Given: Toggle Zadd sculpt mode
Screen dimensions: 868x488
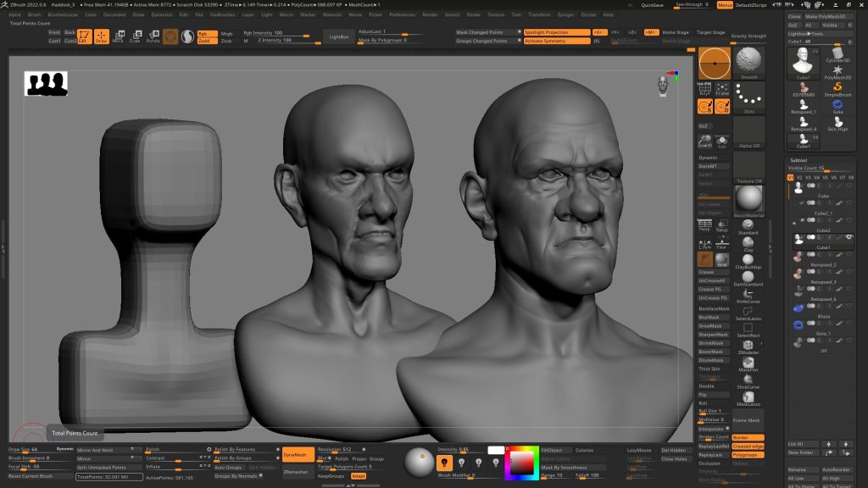Looking at the screenshot, I should click(207, 41).
